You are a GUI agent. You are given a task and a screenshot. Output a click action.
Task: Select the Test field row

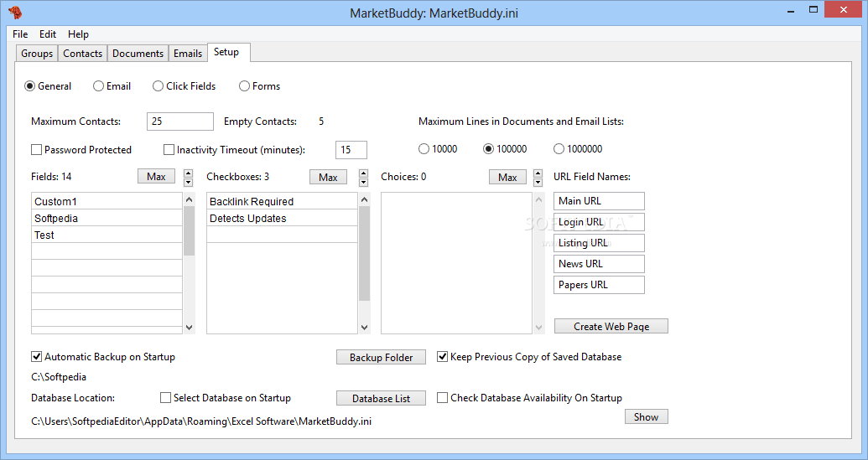click(107, 235)
